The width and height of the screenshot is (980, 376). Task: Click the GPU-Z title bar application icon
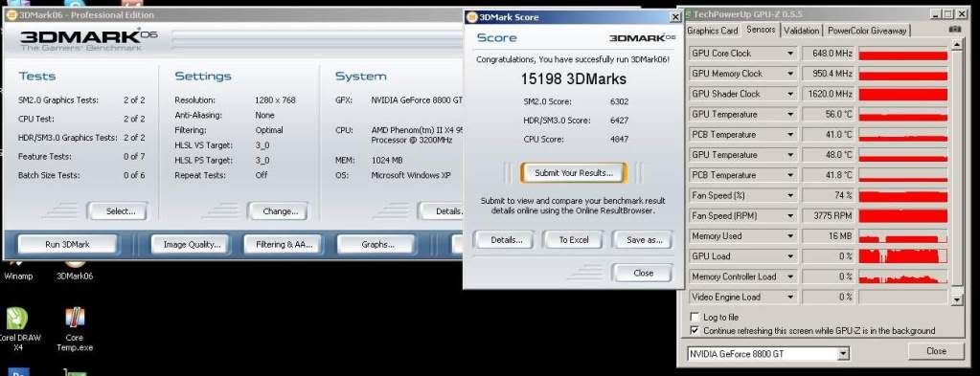pyautogui.click(x=688, y=13)
